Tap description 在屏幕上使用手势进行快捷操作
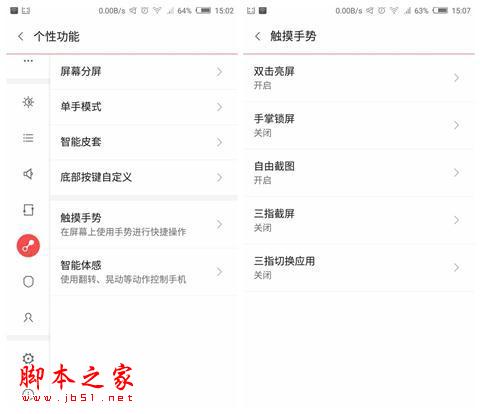Screen dimensions: 480x414 pos(123,232)
